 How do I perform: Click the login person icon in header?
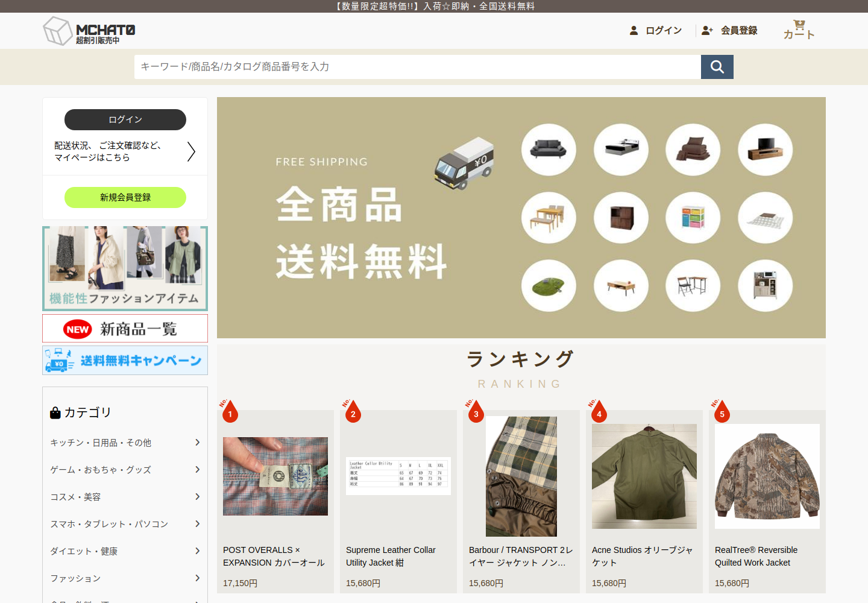point(634,30)
